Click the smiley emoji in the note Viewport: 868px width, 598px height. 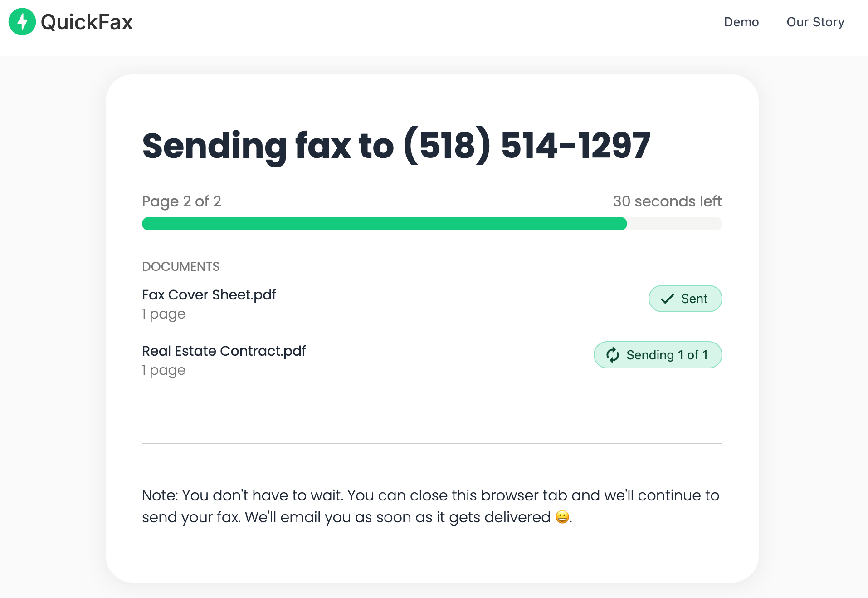tap(562, 517)
